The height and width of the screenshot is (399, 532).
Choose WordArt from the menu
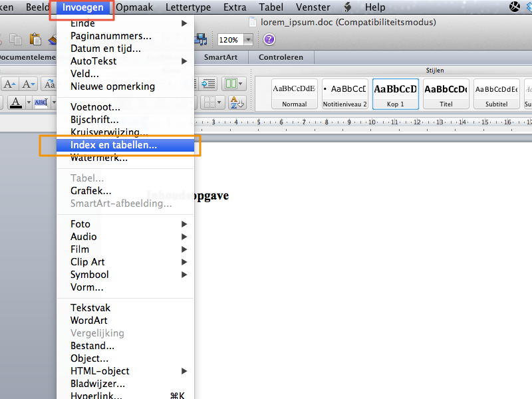tap(125, 321)
